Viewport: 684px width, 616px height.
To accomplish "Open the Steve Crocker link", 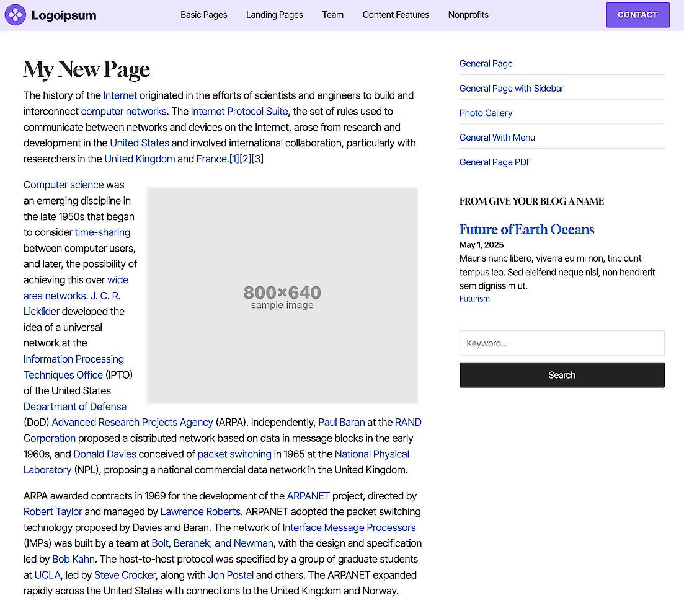I will pyautogui.click(x=125, y=575).
